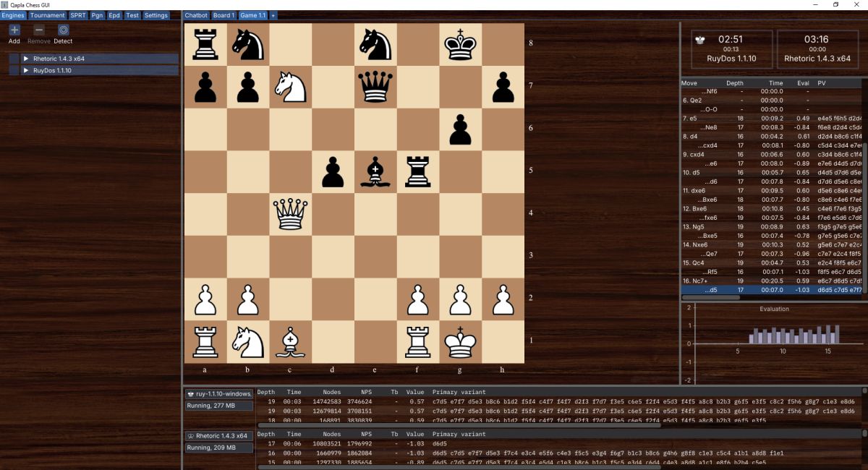Add a new board tab with plus
The width and height of the screenshot is (868, 470).
[x=273, y=15]
